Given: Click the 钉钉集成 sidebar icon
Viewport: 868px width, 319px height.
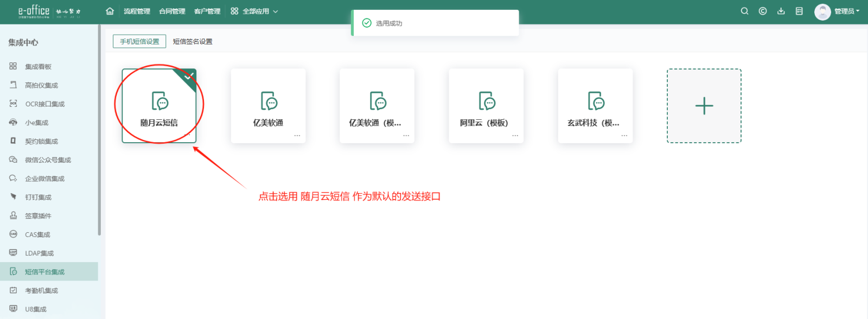Looking at the screenshot, I should [x=13, y=197].
